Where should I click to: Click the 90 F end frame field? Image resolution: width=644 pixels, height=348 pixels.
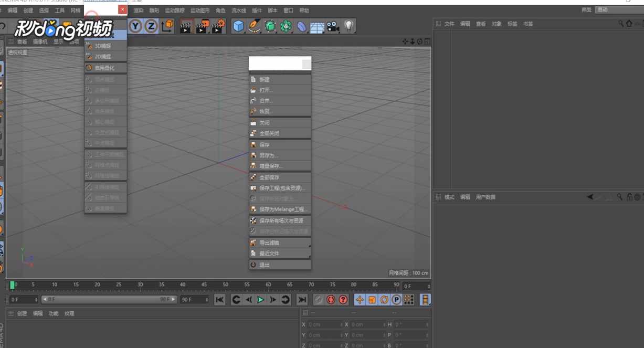[x=195, y=299]
